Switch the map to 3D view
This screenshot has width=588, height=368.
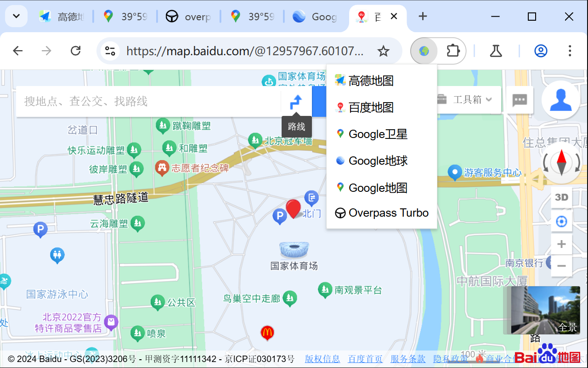tap(561, 197)
